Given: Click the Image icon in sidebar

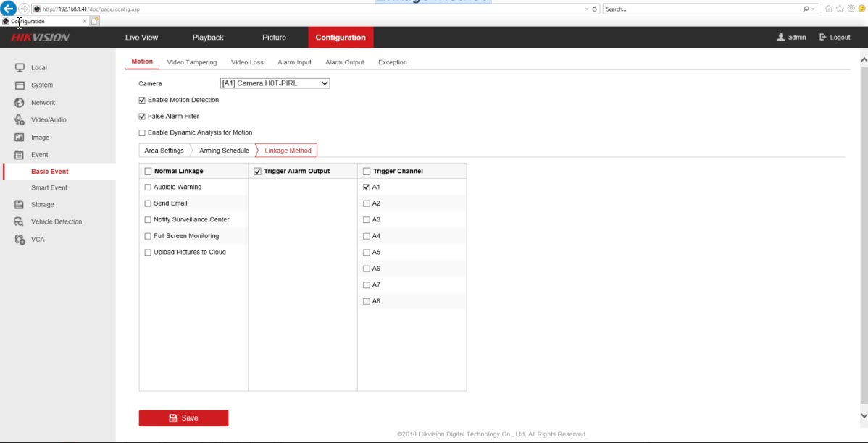Looking at the screenshot, I should 20,138.
